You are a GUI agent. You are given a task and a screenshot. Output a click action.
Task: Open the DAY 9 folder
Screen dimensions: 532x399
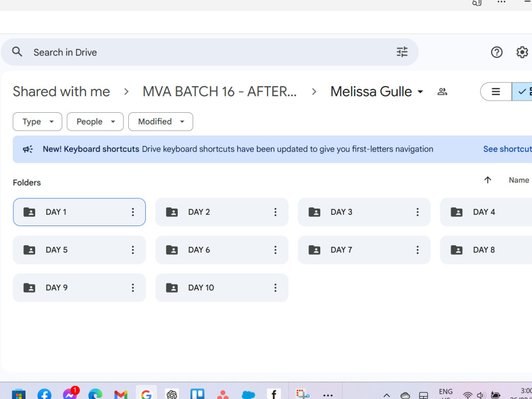pos(79,288)
